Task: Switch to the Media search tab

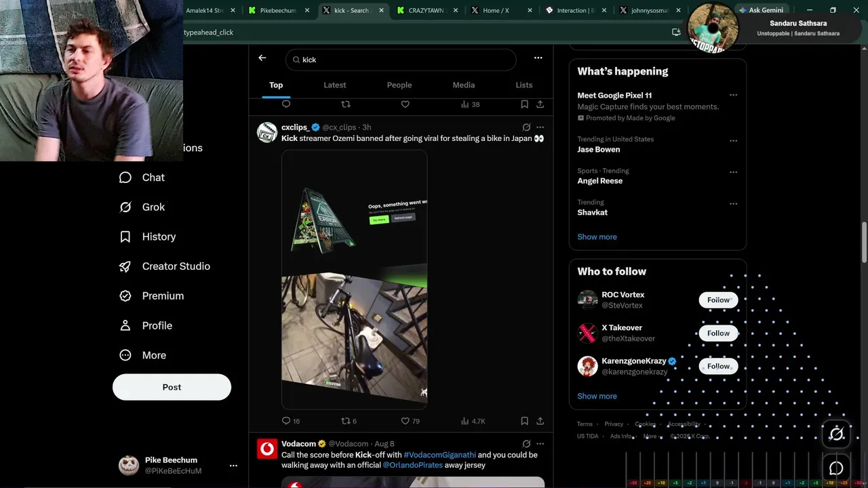Action: pyautogui.click(x=464, y=85)
